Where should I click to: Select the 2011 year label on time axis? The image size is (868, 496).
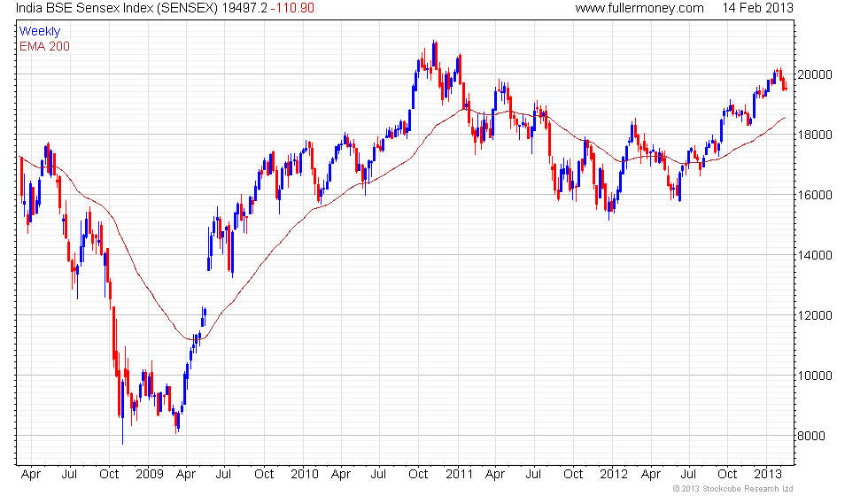[x=459, y=475]
